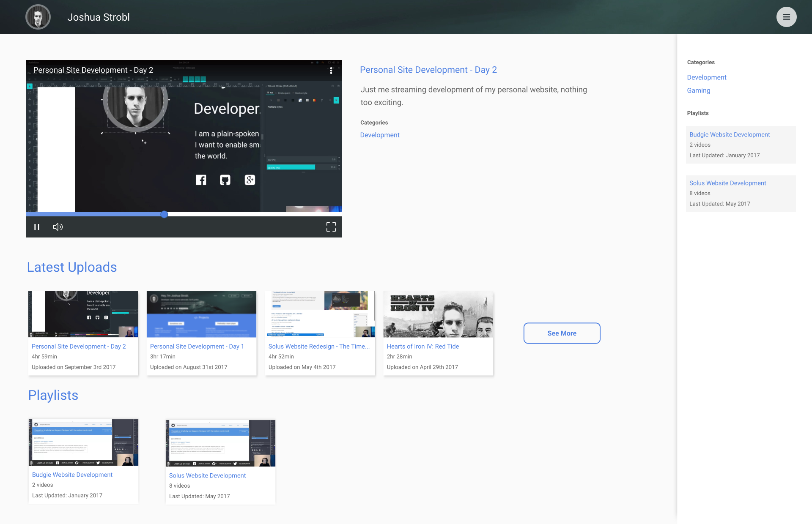The image size is (812, 524).
Task: Click the Solus Website Redesign - The Time... title
Action: pos(319,346)
